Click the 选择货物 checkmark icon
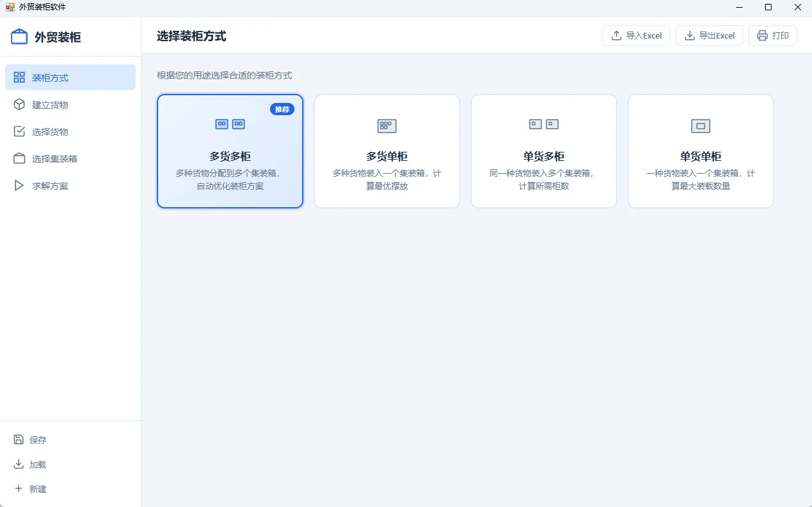This screenshot has width=812, height=507. pos(19,131)
